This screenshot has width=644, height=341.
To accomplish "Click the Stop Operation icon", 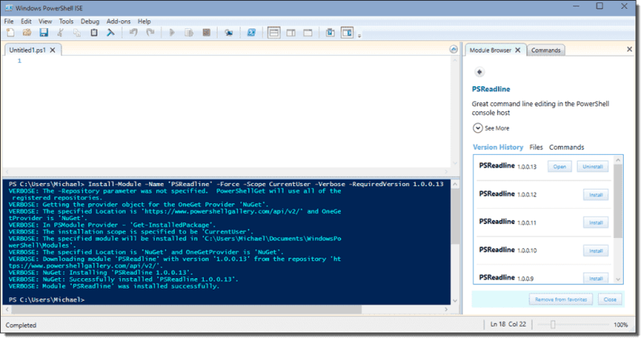I will pyautogui.click(x=206, y=32).
